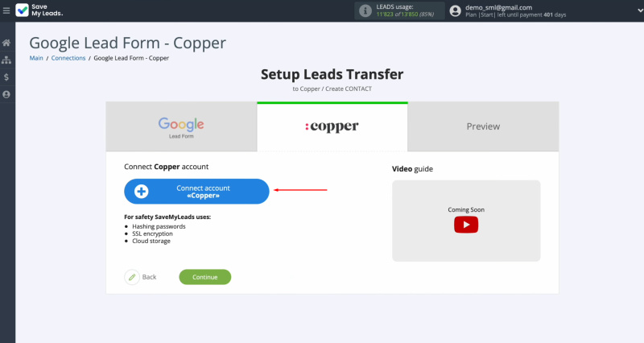Viewport: 644px width, 343px height.
Task: Click the Video guide heading
Action: [x=412, y=169]
